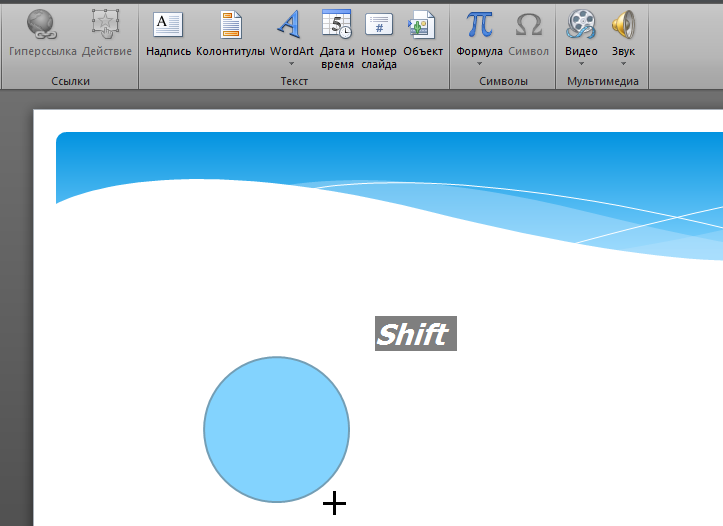Expand the WordArt dropdown arrow
The width and height of the screenshot is (723, 526).
click(x=291, y=64)
